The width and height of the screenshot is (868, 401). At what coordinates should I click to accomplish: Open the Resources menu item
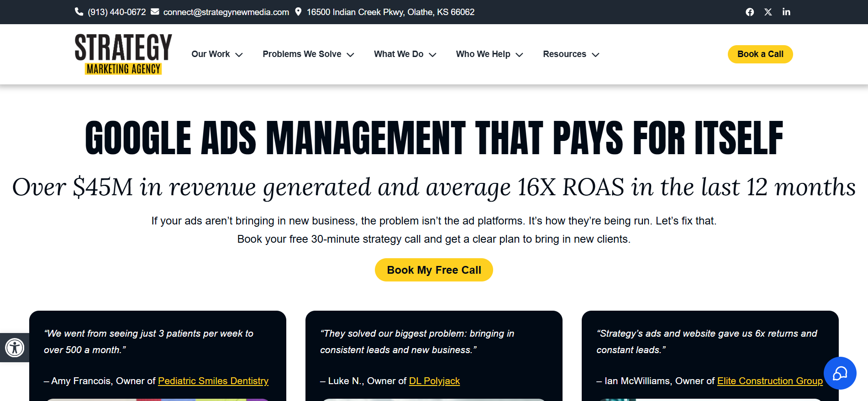564,54
